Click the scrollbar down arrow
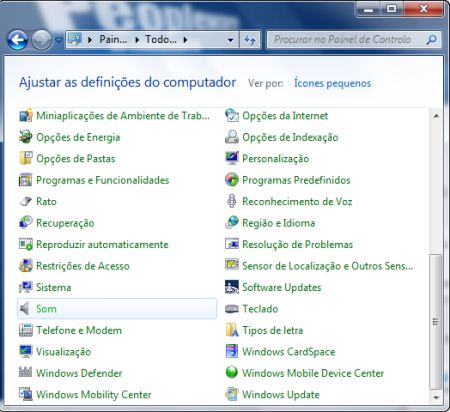The image size is (450, 412). click(x=436, y=397)
